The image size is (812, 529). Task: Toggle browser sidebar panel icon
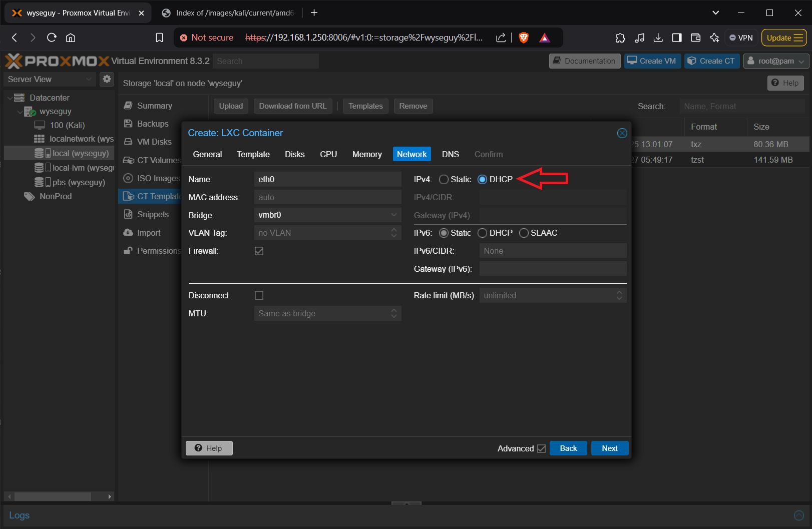point(677,38)
